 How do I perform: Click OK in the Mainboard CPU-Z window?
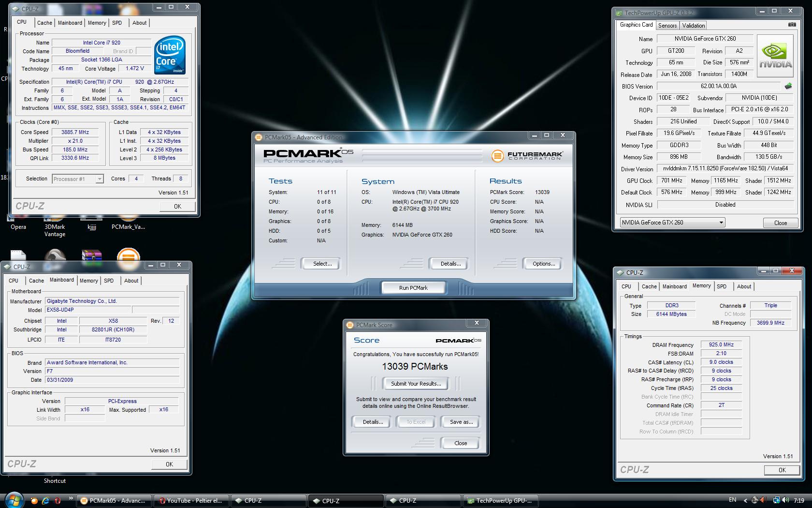(169, 464)
